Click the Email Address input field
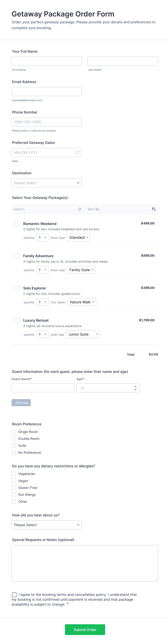 [47, 92]
